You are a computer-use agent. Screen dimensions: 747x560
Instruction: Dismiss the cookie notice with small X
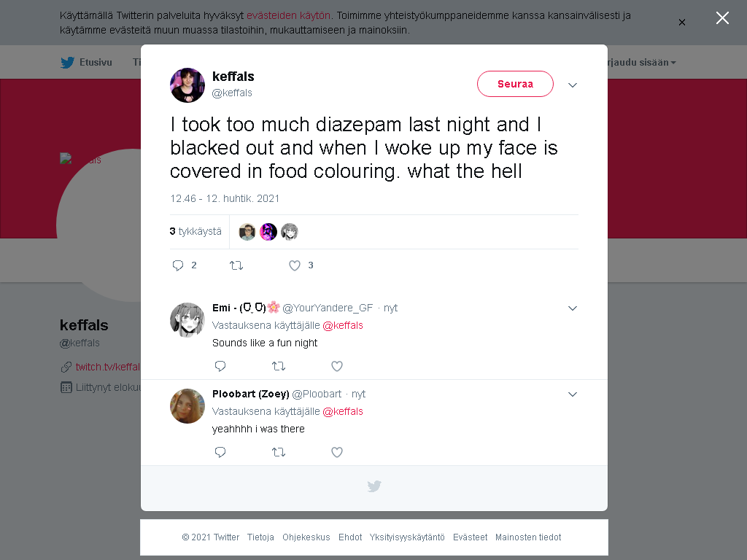click(x=682, y=23)
